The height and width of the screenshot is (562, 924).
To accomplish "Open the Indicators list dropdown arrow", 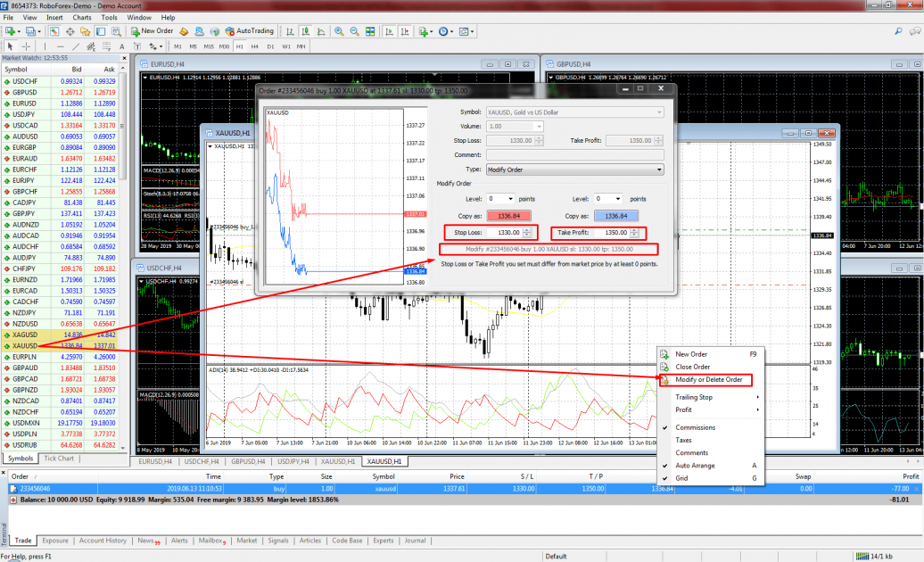I will [432, 32].
